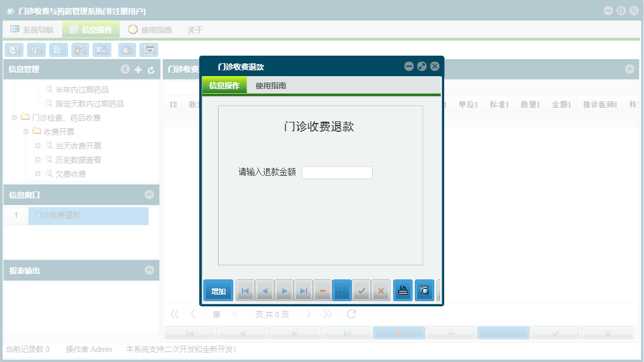Open print preview in the refund dialog
Viewport: 644px width, 362px height.
pyautogui.click(x=424, y=290)
